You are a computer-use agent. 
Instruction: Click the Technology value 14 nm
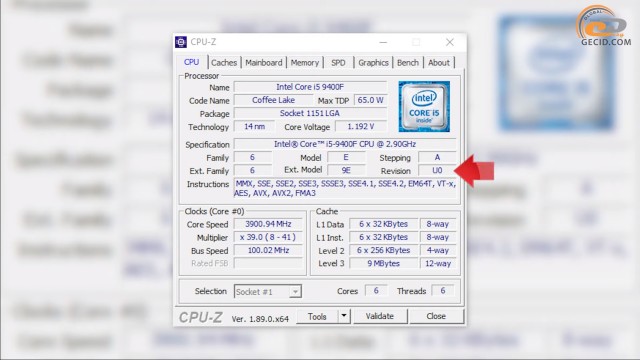tap(254, 127)
